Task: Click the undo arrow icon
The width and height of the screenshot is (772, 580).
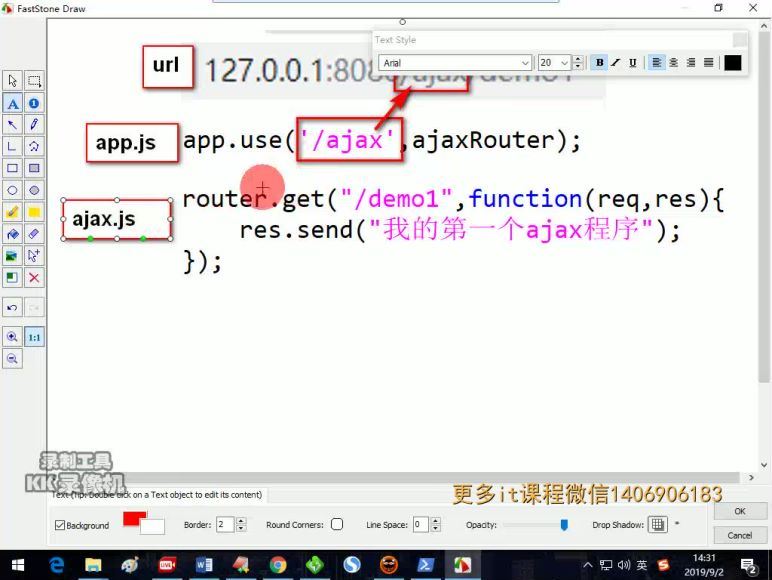Action: (12, 307)
